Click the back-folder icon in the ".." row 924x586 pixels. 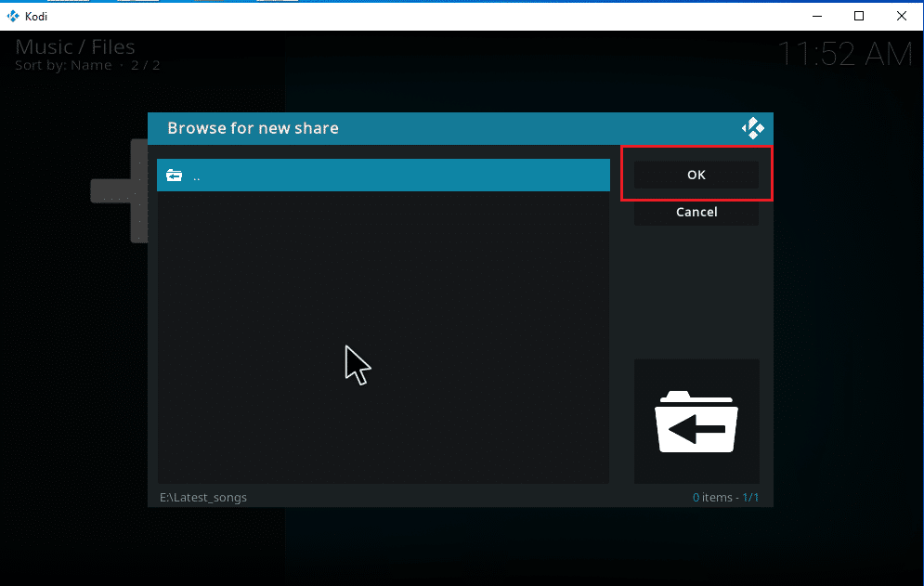(174, 176)
